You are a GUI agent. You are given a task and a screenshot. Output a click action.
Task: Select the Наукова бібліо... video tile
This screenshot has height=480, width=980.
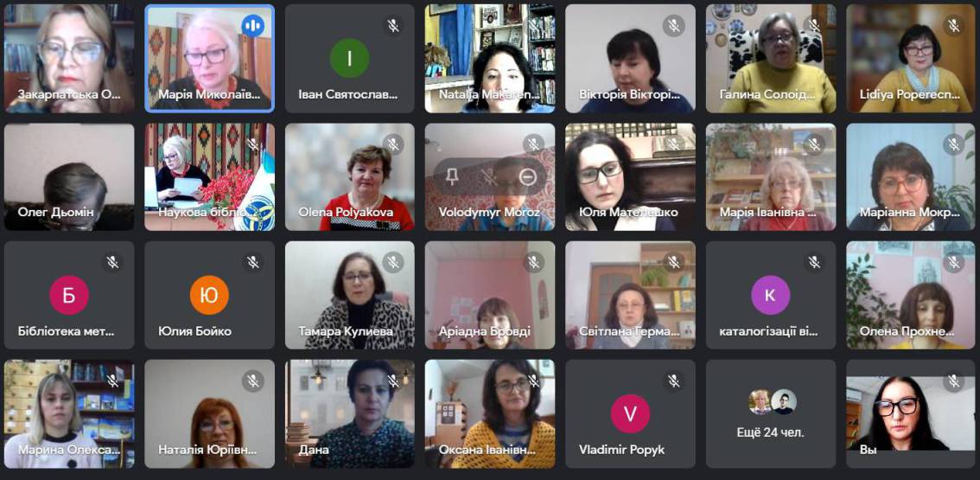209,177
